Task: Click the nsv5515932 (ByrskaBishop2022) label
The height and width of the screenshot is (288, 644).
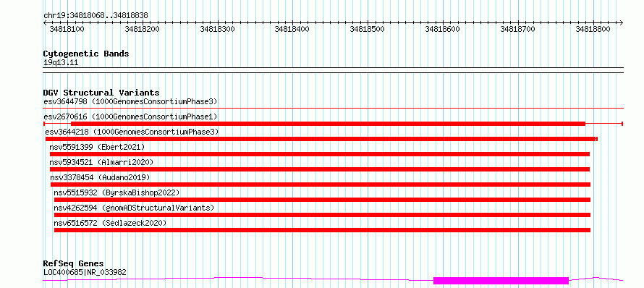Action: point(117,192)
